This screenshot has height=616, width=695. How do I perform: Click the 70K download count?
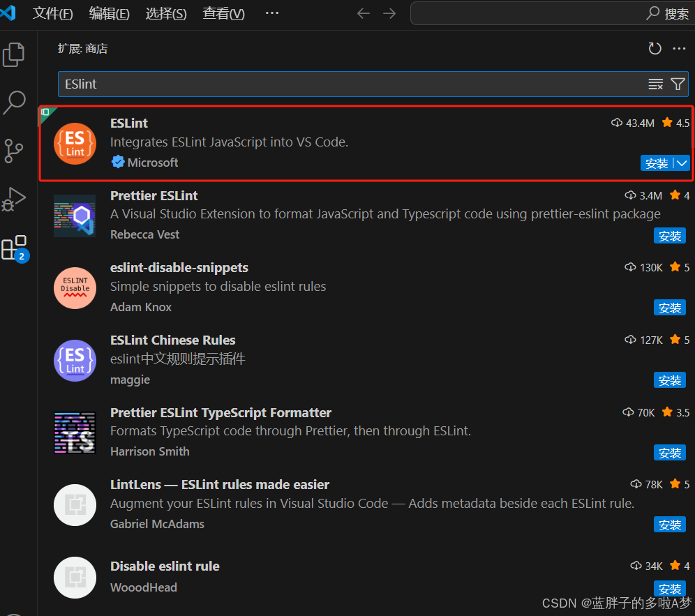tap(638, 412)
